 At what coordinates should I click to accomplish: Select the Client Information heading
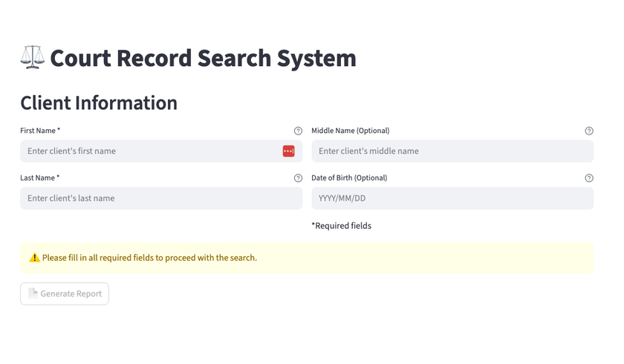click(x=99, y=103)
